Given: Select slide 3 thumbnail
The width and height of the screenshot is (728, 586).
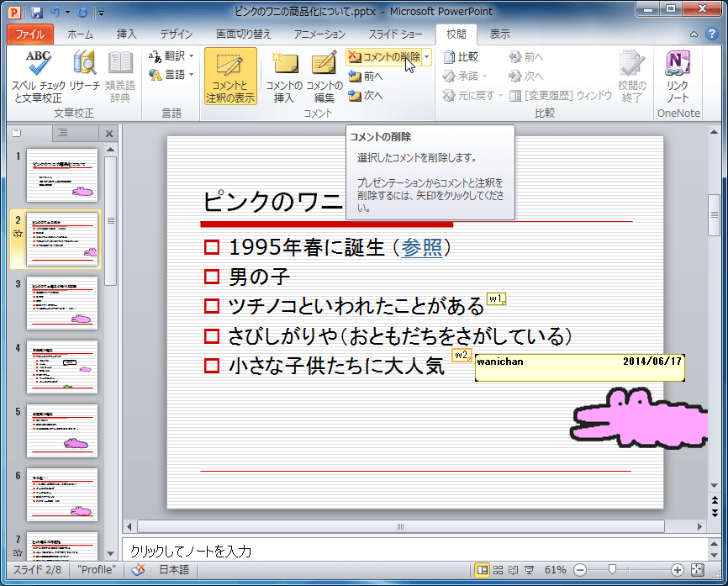Looking at the screenshot, I should [x=62, y=304].
